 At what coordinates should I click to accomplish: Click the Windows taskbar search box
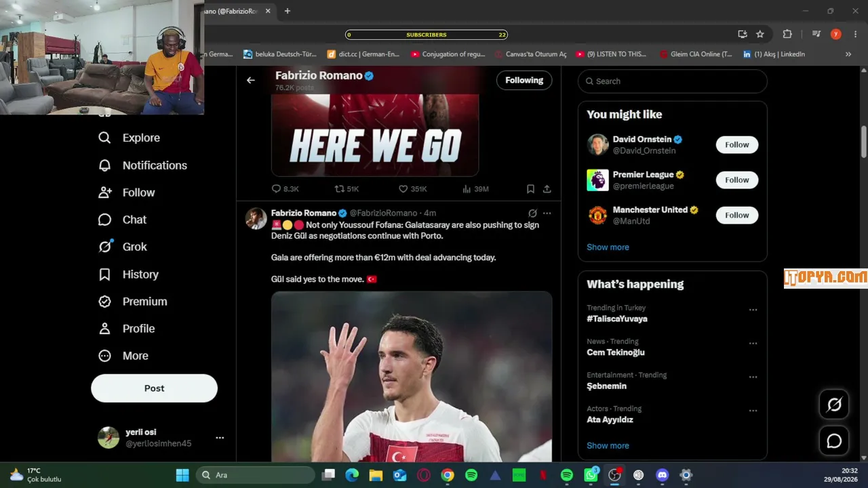point(256,475)
